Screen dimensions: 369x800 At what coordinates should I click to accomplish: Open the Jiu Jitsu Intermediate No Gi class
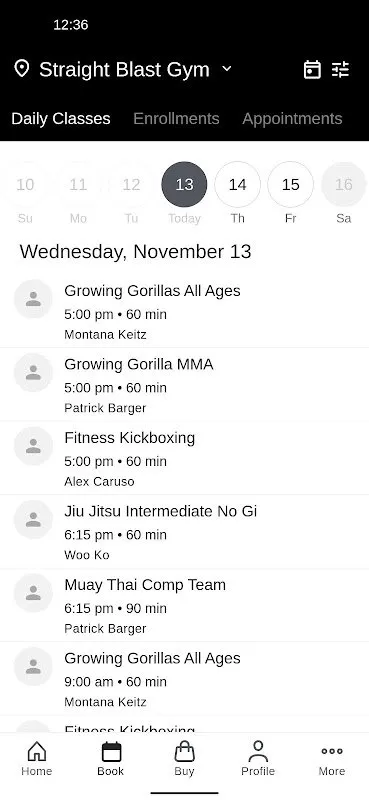(184, 532)
